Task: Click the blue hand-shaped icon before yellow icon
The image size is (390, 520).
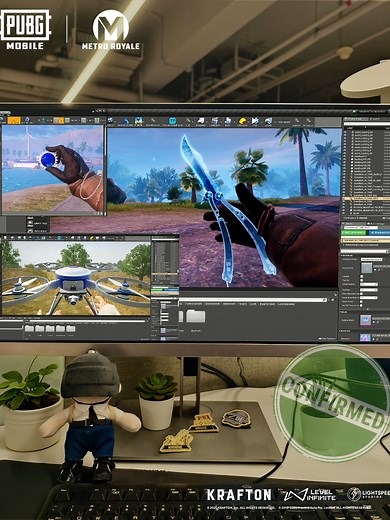Action: pos(228,121)
